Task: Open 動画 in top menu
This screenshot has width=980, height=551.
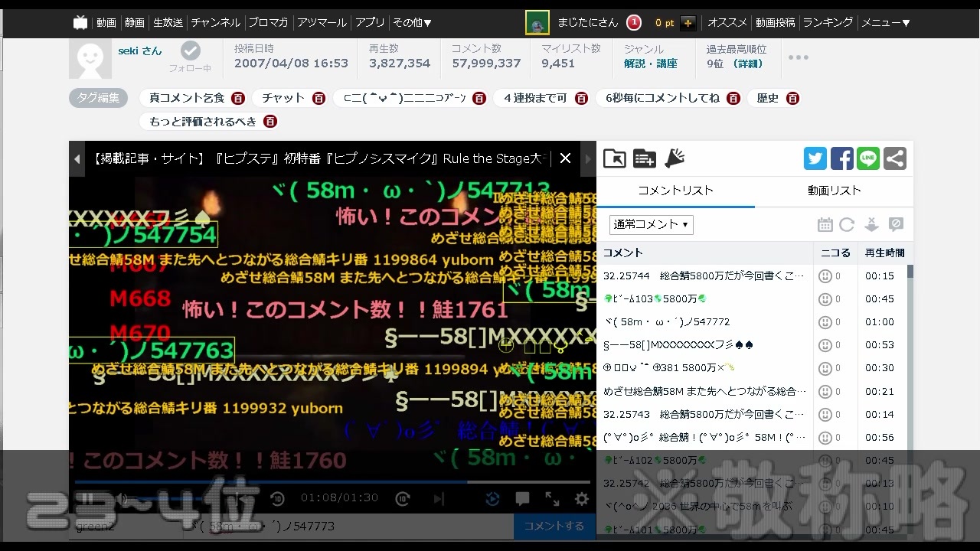Action: point(106,22)
